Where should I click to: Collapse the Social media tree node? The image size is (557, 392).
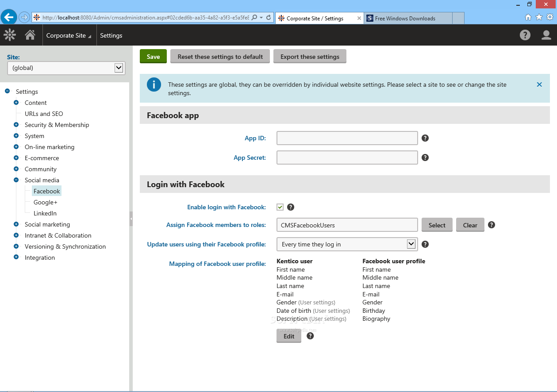(x=16, y=180)
